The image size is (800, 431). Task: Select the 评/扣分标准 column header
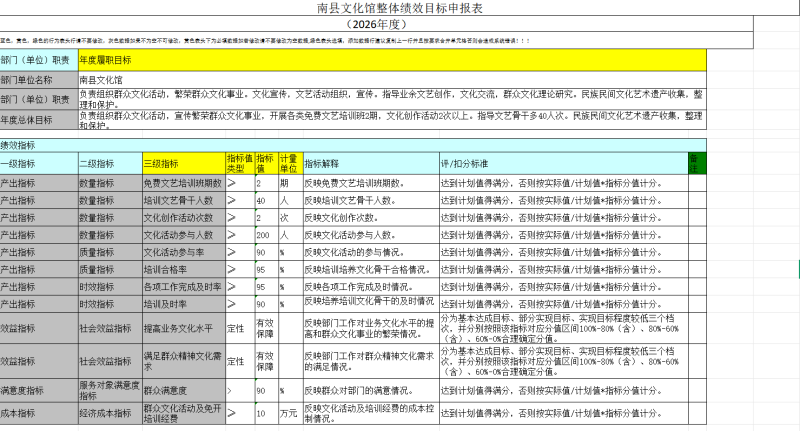coord(561,163)
